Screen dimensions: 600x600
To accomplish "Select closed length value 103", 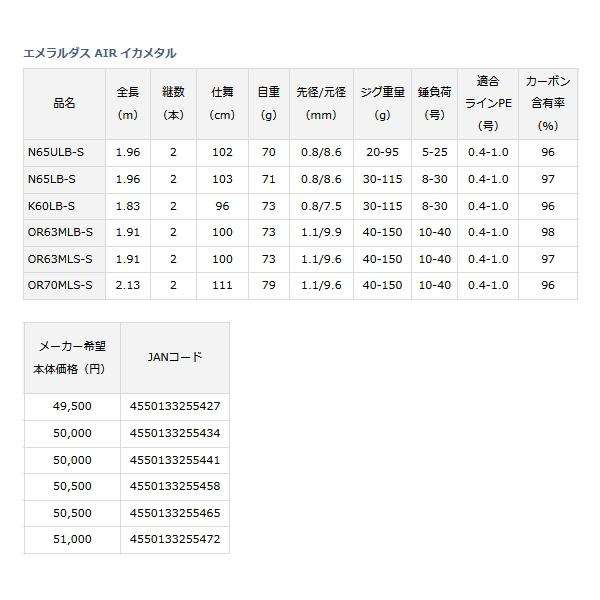I will pos(222,179).
